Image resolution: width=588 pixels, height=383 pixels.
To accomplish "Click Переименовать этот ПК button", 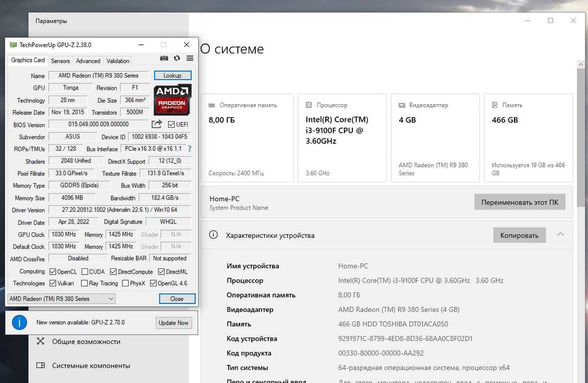I will pyautogui.click(x=520, y=202).
